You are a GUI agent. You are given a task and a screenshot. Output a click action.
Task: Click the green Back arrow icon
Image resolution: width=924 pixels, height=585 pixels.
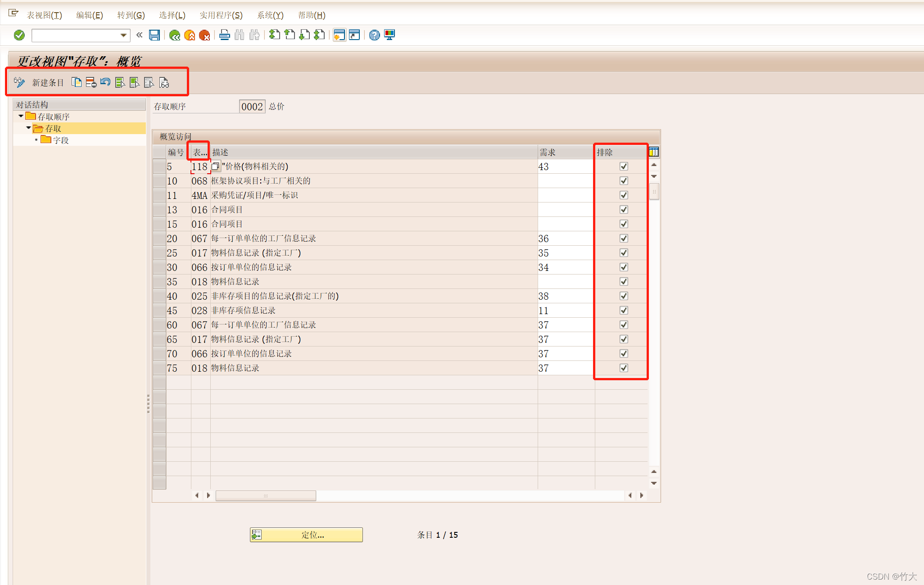point(175,35)
